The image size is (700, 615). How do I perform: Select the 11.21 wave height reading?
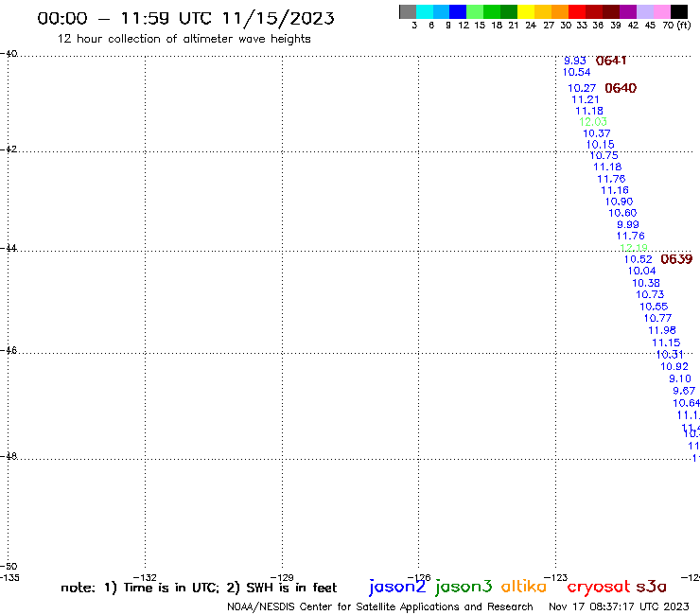pyautogui.click(x=586, y=99)
